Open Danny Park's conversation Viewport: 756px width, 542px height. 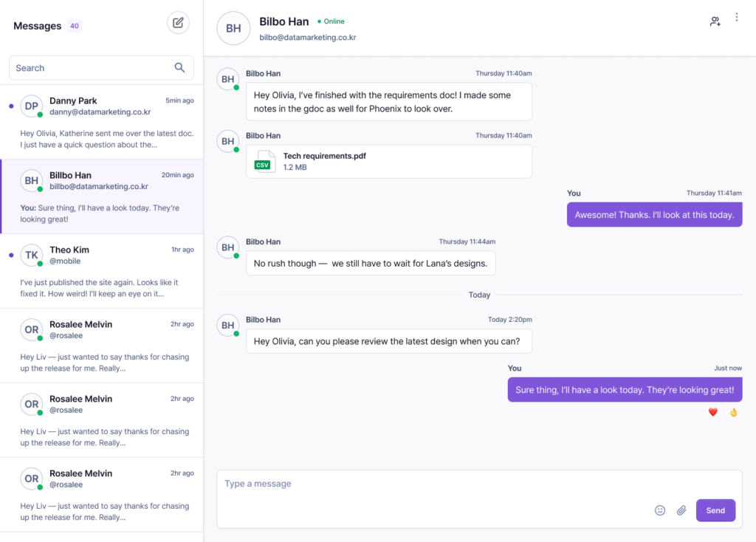click(102, 123)
